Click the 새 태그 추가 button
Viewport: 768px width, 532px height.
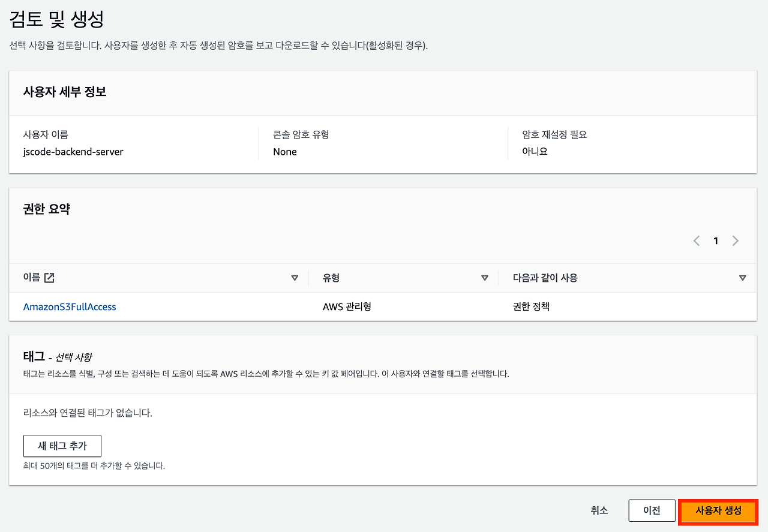point(62,446)
